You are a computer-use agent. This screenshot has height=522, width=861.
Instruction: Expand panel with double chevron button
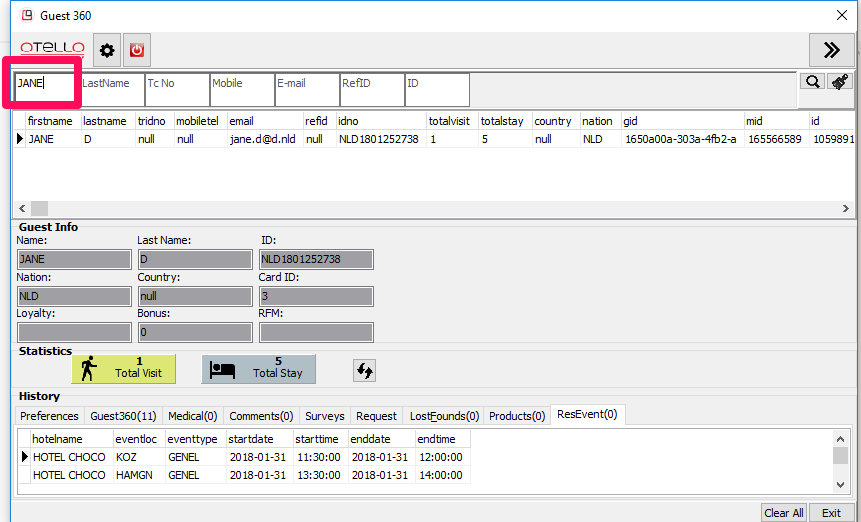tap(831, 50)
